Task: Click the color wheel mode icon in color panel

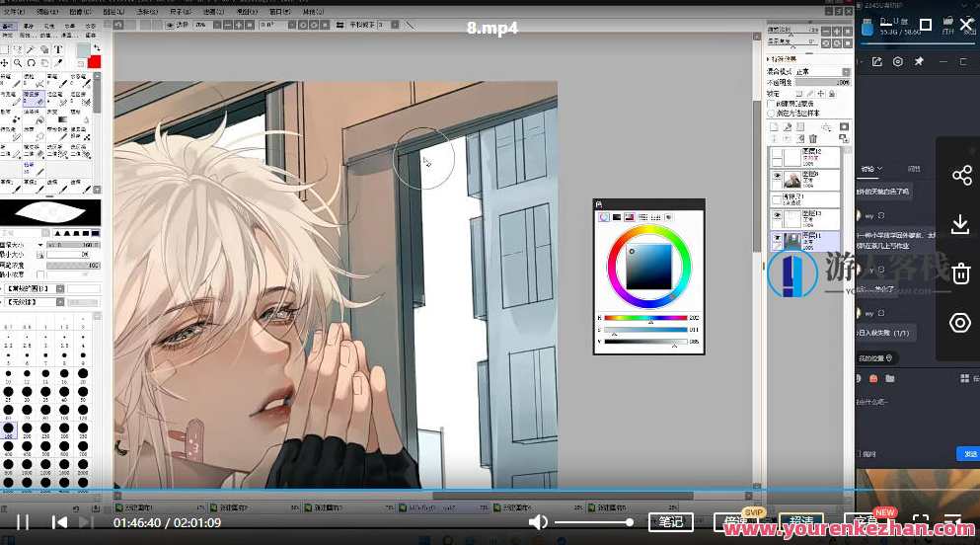Action: (604, 216)
